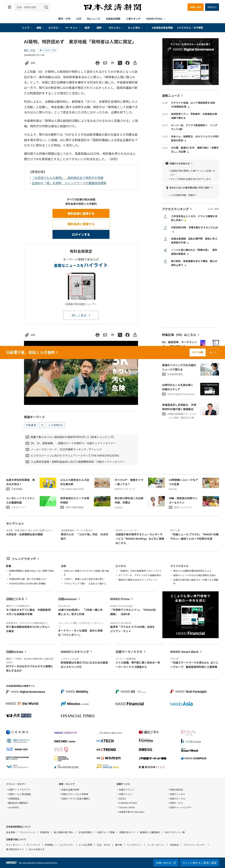Click the email share icon under the headline
Image resolution: width=225 pixels, height=868 pixels.
(x=105, y=63)
